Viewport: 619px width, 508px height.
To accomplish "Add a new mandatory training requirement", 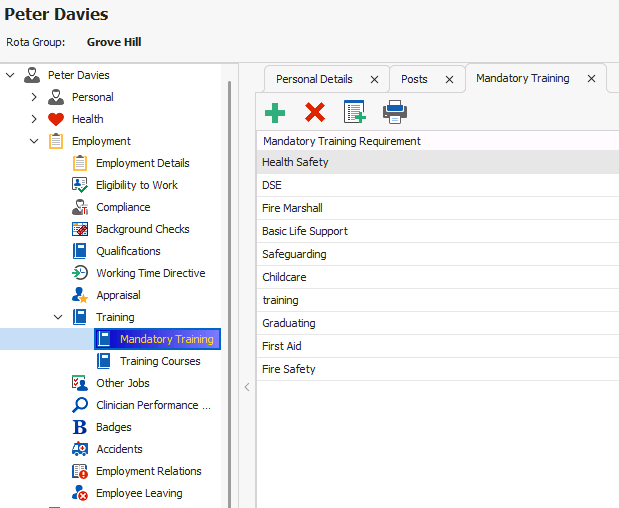I will (x=275, y=113).
